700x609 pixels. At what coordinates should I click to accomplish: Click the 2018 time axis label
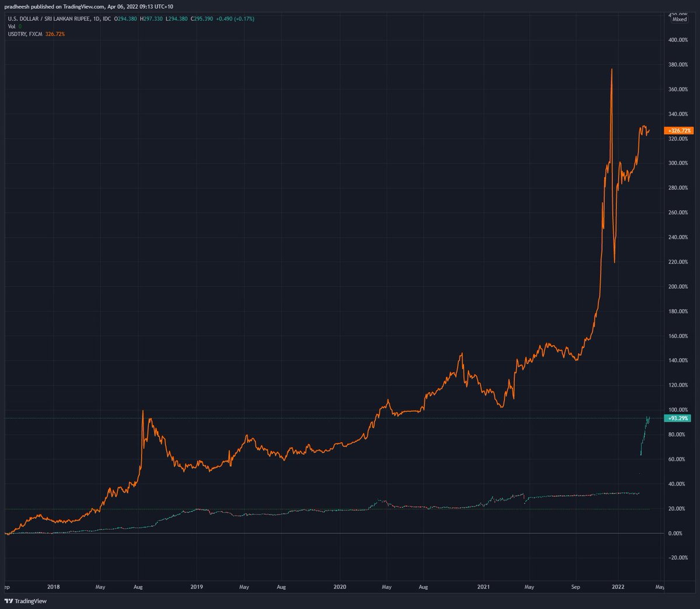(54, 587)
